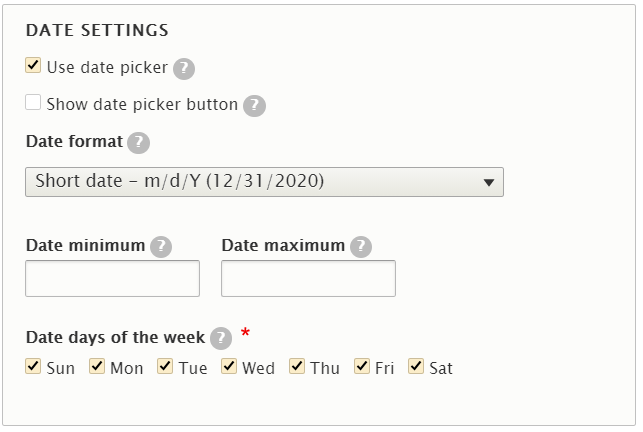Open the Date format dropdown
This screenshot has width=643, height=432.
click(x=264, y=182)
